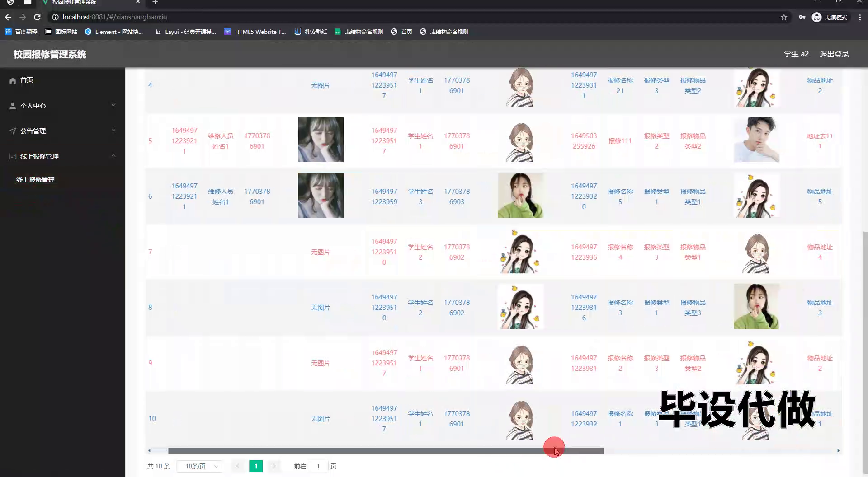Open the 10条/页 page size dropdown

click(199, 466)
